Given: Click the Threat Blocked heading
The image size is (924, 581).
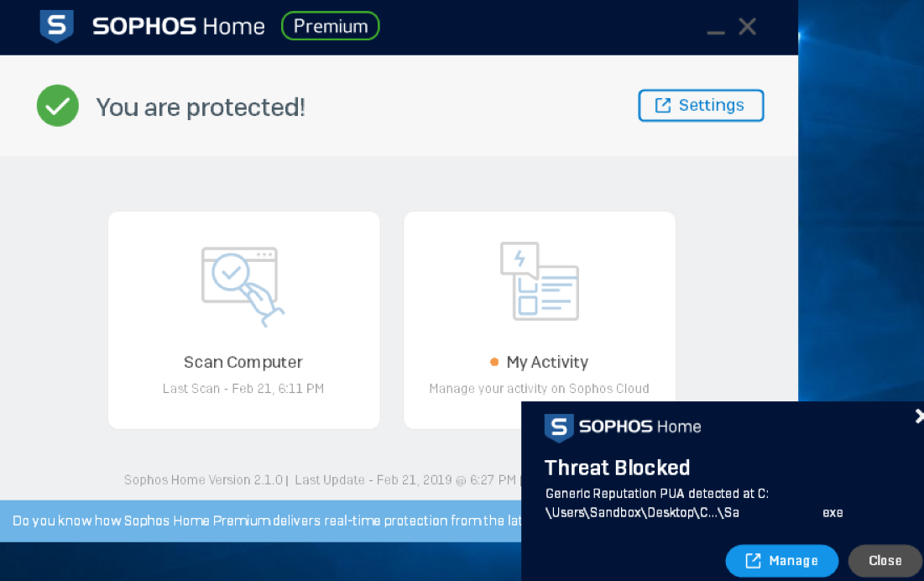Looking at the screenshot, I should click(617, 468).
